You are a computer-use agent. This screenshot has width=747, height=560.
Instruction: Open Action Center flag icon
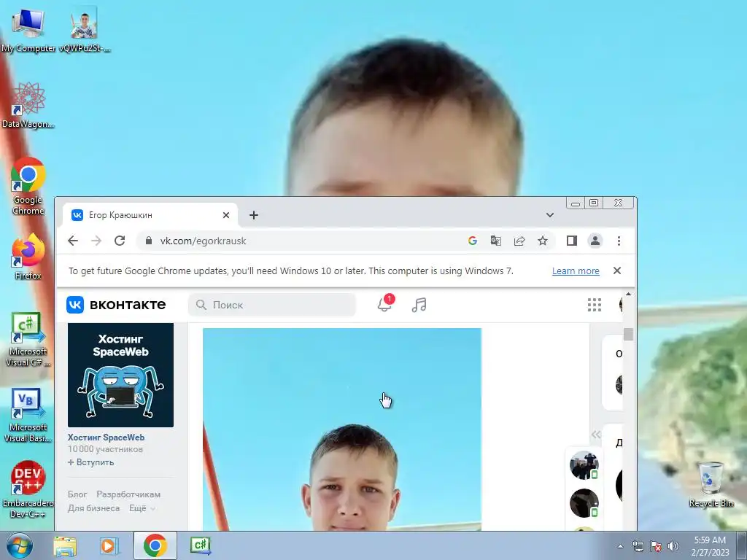656,546
